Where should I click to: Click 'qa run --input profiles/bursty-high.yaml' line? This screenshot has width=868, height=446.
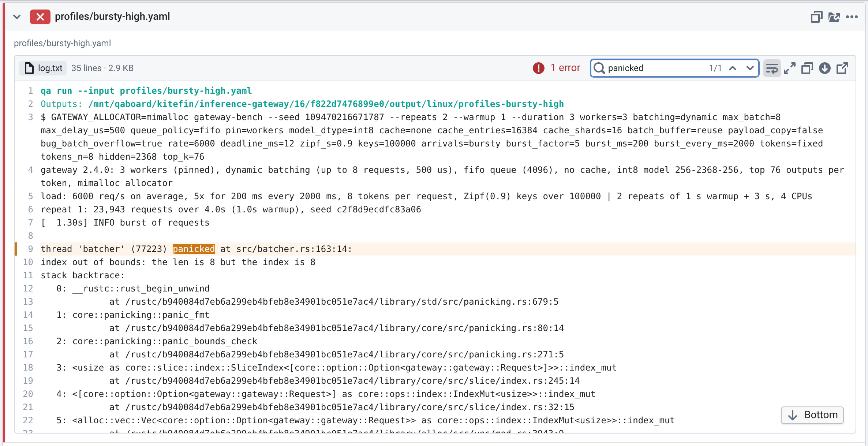click(x=146, y=91)
